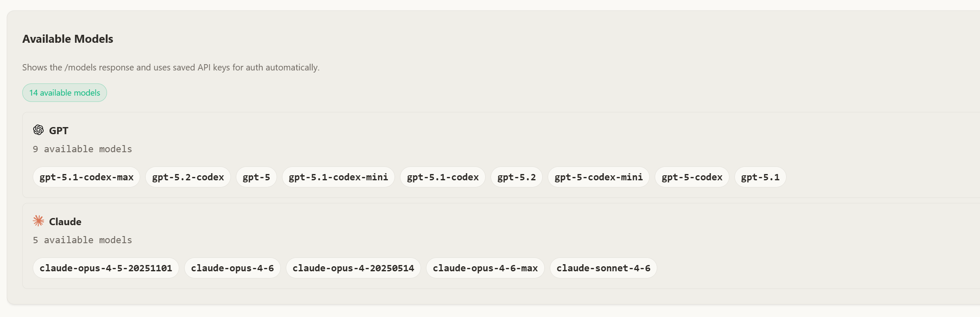Image resolution: width=980 pixels, height=317 pixels.
Task: Click the claude-opus-4-6 model pill
Action: point(233,268)
